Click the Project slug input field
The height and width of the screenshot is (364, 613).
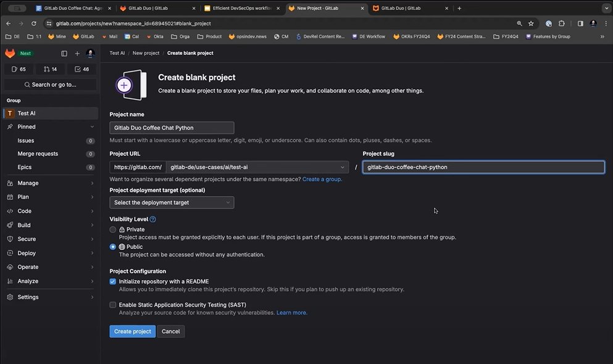483,167
